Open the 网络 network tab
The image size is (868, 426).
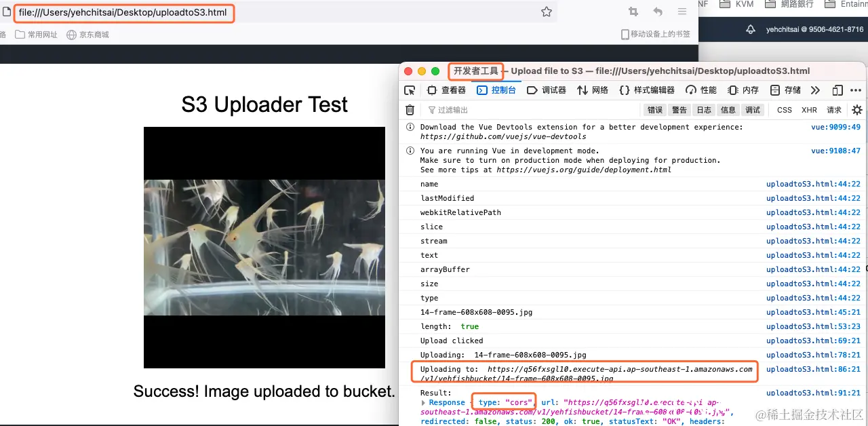593,90
